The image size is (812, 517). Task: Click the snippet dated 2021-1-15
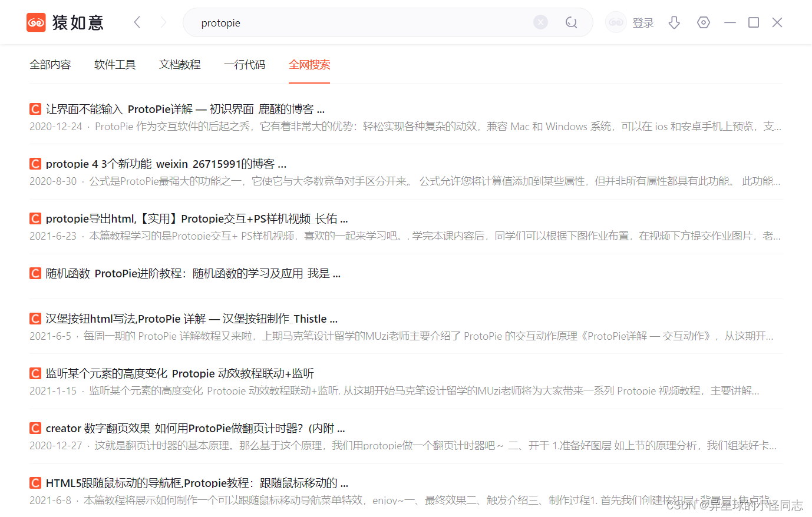click(x=394, y=391)
